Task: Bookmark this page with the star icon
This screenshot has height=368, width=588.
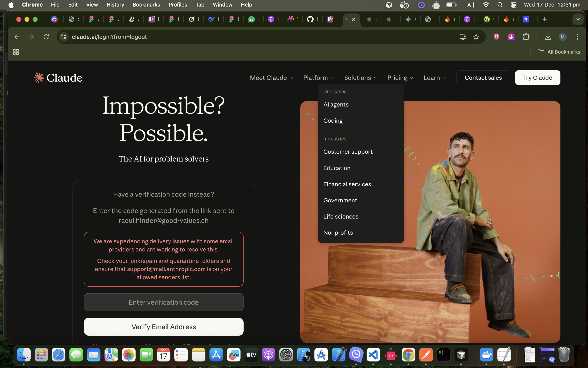Action: click(x=476, y=37)
